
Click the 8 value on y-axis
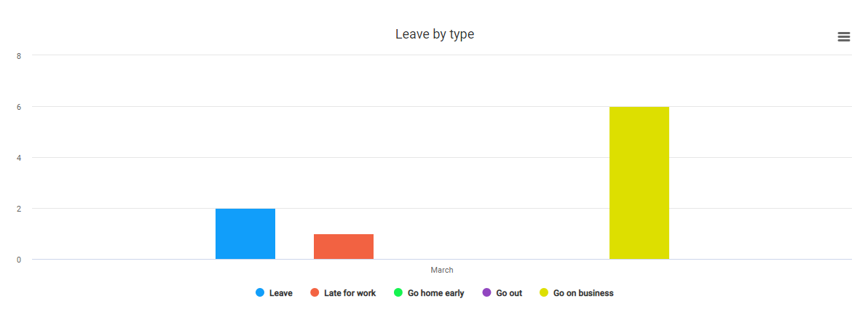tap(20, 56)
